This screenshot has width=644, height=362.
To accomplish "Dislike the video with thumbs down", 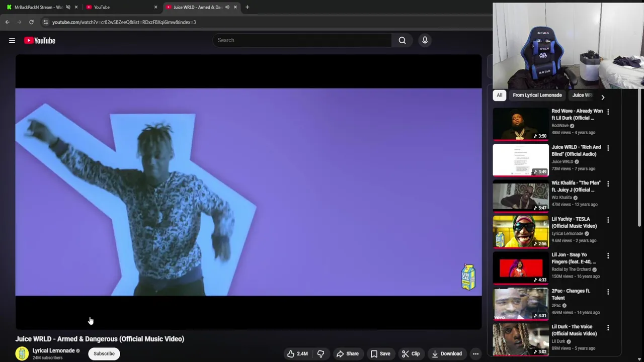I will coord(320,354).
